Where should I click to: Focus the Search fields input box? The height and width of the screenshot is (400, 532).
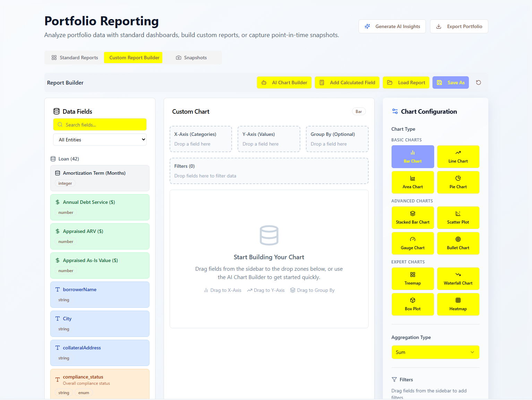click(x=100, y=125)
